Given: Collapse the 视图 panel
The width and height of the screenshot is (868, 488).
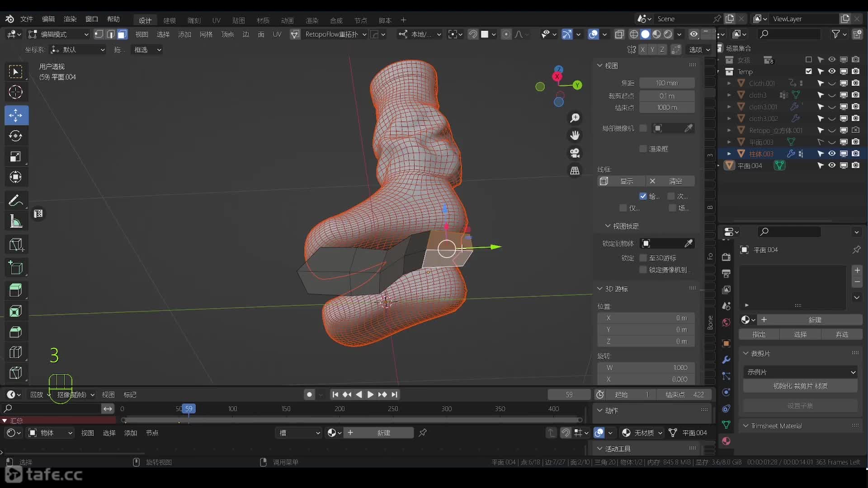Looking at the screenshot, I should click(x=599, y=66).
